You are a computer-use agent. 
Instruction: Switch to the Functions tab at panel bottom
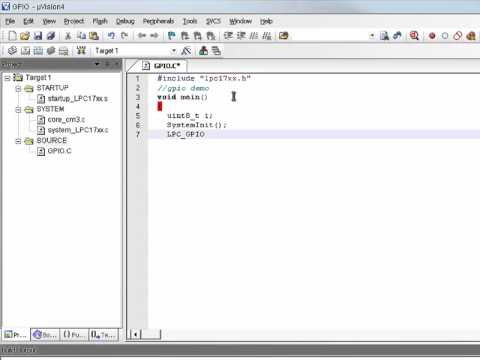point(74,335)
